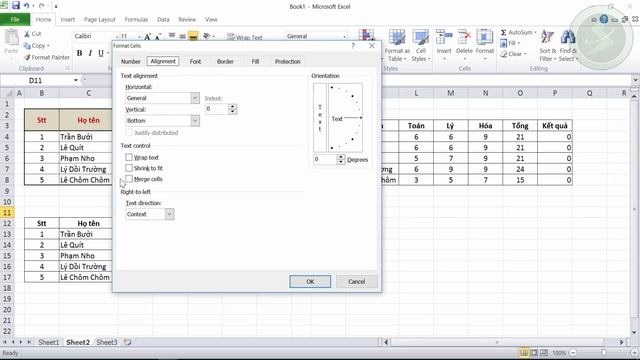Screen dimensions: 640x360
Task: Click Increase Font Size icon
Action: [x=147, y=37]
